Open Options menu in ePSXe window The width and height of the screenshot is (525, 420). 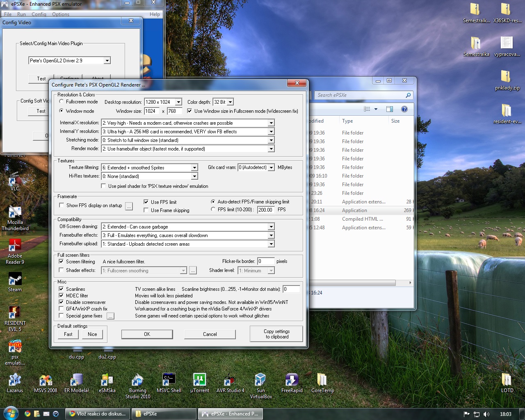(x=61, y=14)
